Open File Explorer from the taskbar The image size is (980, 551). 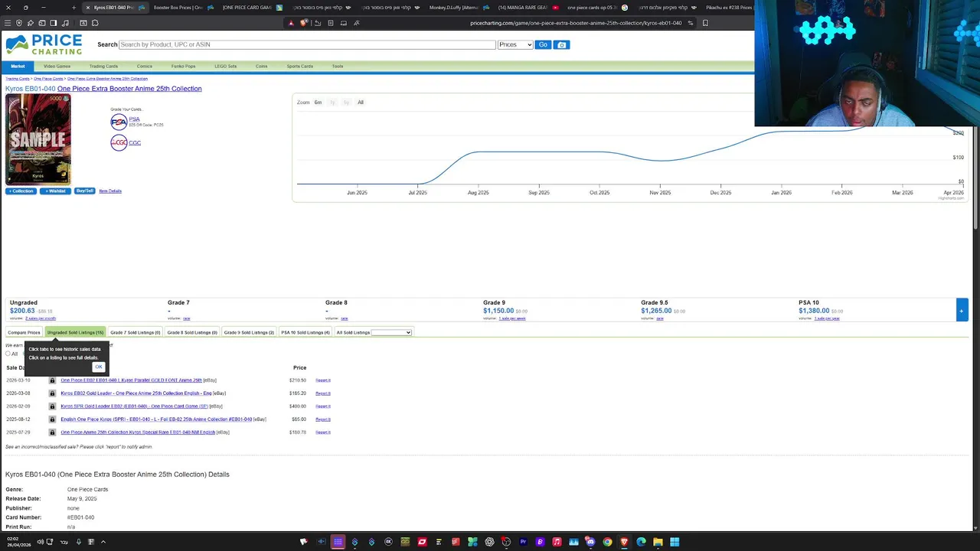[658, 542]
